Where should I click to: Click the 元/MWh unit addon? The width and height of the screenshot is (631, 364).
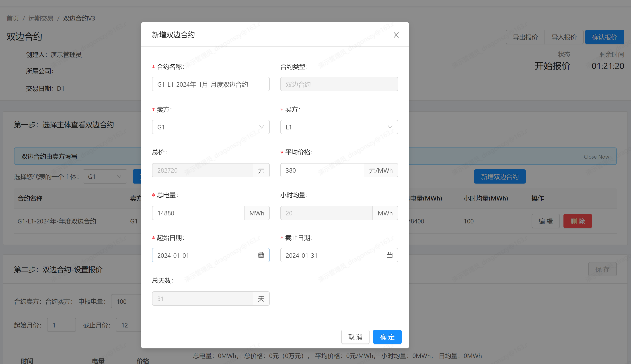point(381,170)
